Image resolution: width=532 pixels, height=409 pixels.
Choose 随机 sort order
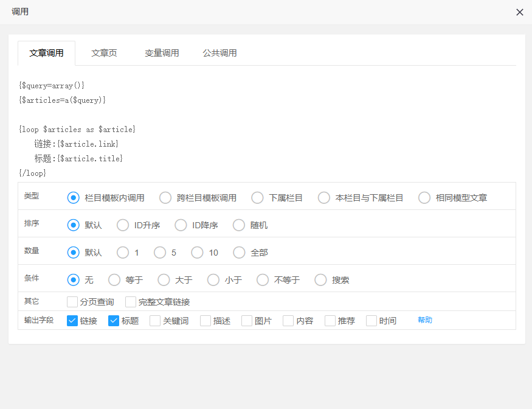[239, 225]
